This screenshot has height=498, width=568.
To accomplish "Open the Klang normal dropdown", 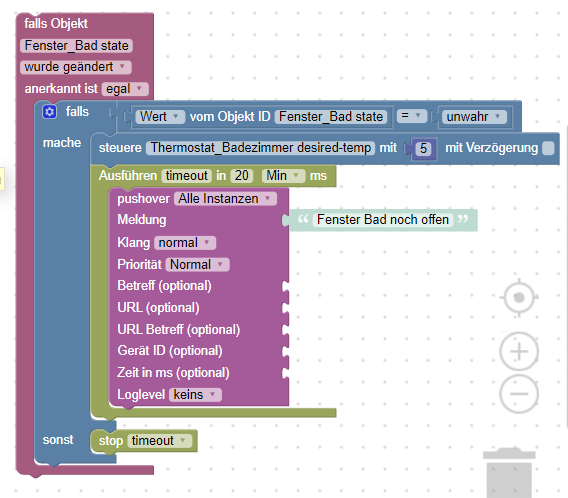I will 185,243.
